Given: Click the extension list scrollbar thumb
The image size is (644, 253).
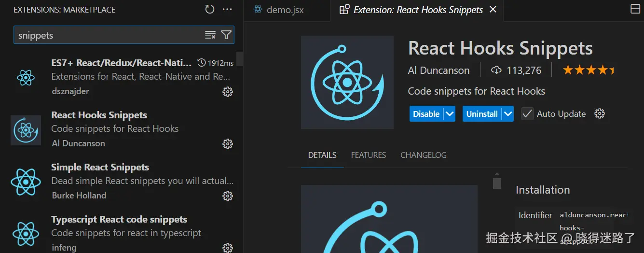Looking at the screenshot, I should pos(239,59).
